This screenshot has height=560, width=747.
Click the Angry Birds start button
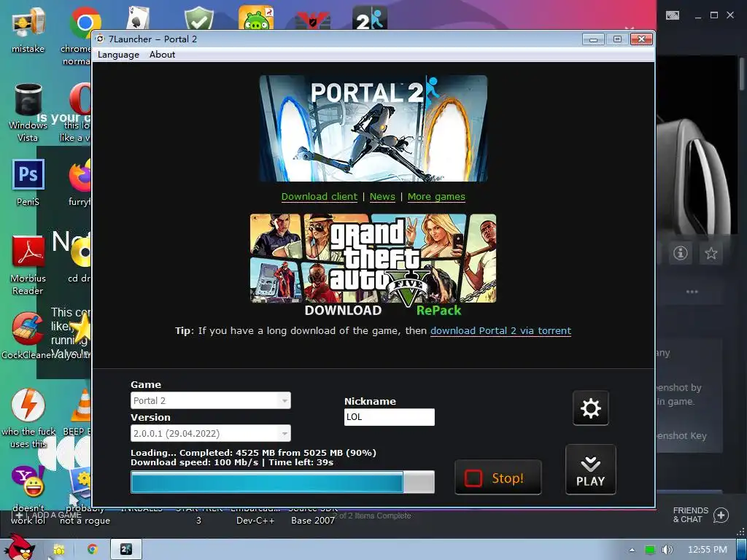tap(19, 548)
